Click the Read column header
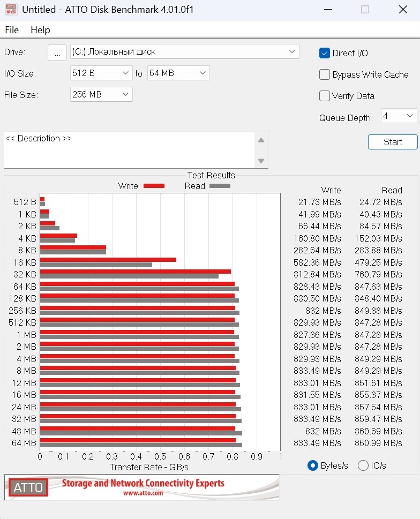The height and width of the screenshot is (519, 420). (x=392, y=190)
